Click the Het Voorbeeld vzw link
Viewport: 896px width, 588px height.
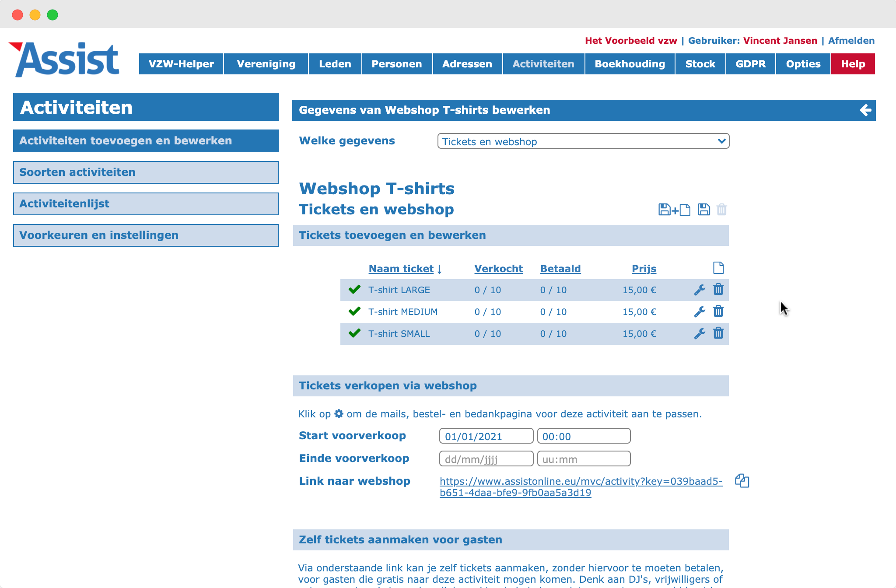[x=631, y=41]
